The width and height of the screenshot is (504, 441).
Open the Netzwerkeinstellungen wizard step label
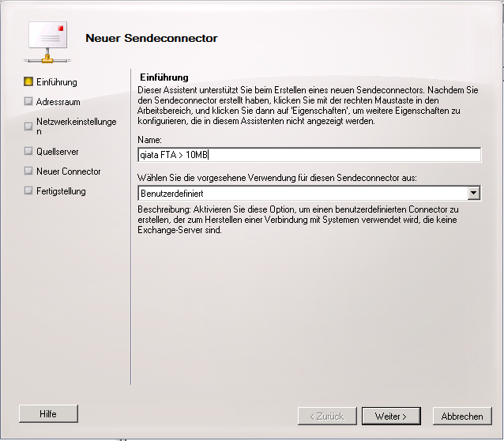pos(77,126)
